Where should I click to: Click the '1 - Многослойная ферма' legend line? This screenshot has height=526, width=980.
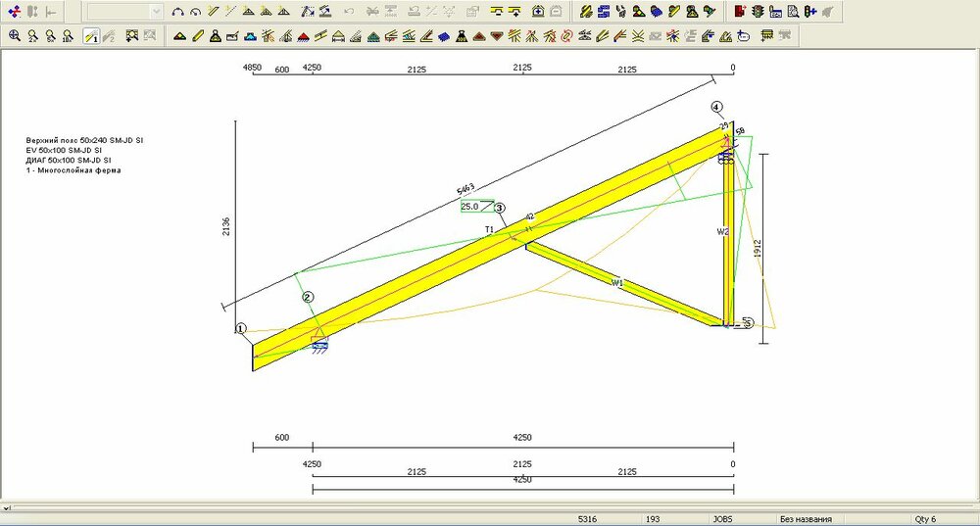(x=73, y=170)
